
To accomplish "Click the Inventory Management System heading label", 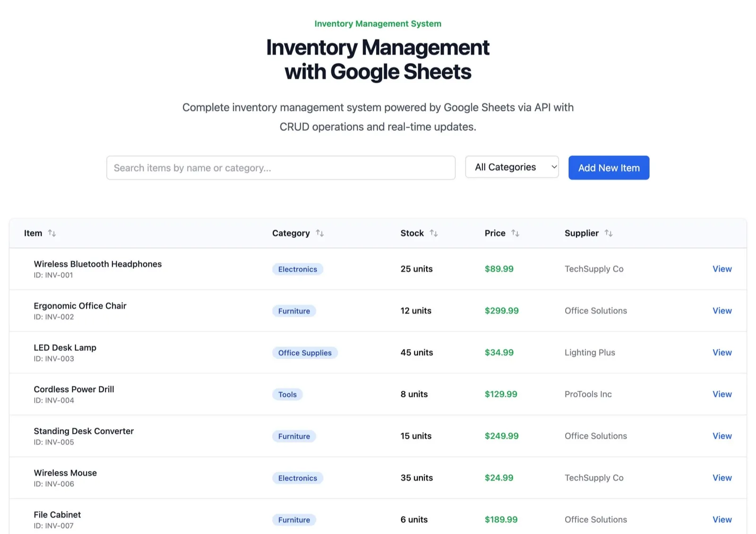I will [x=378, y=23].
